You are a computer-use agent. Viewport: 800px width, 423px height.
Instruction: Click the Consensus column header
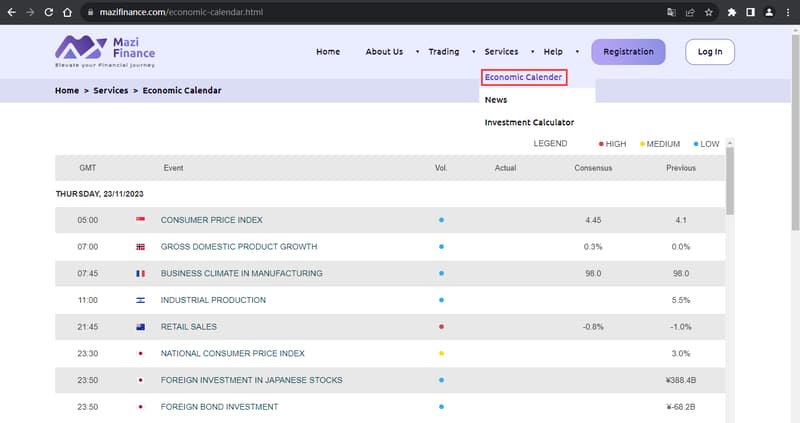[x=593, y=168]
